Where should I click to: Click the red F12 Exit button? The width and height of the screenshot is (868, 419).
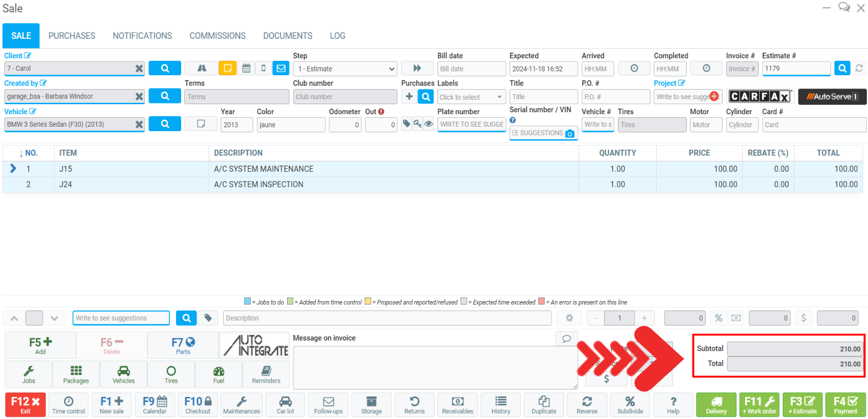click(x=25, y=405)
